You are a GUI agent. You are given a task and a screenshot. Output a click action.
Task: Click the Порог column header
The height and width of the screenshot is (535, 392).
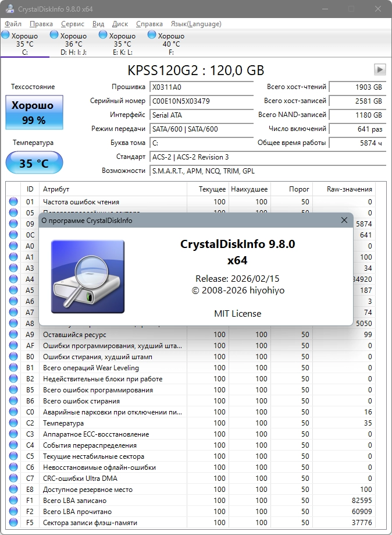[x=292, y=189]
